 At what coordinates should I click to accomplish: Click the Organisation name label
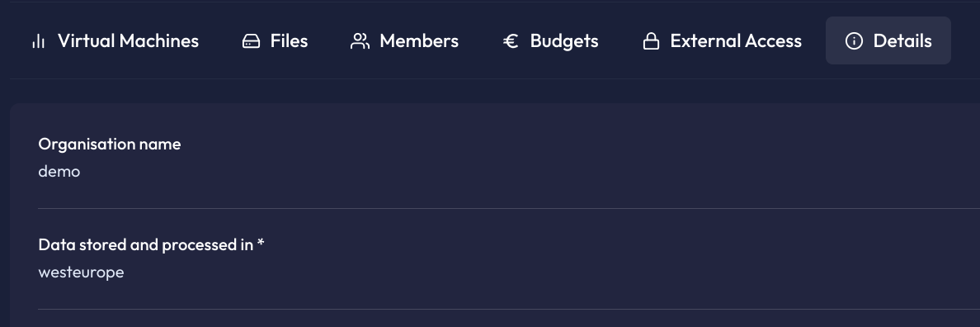[x=110, y=144]
